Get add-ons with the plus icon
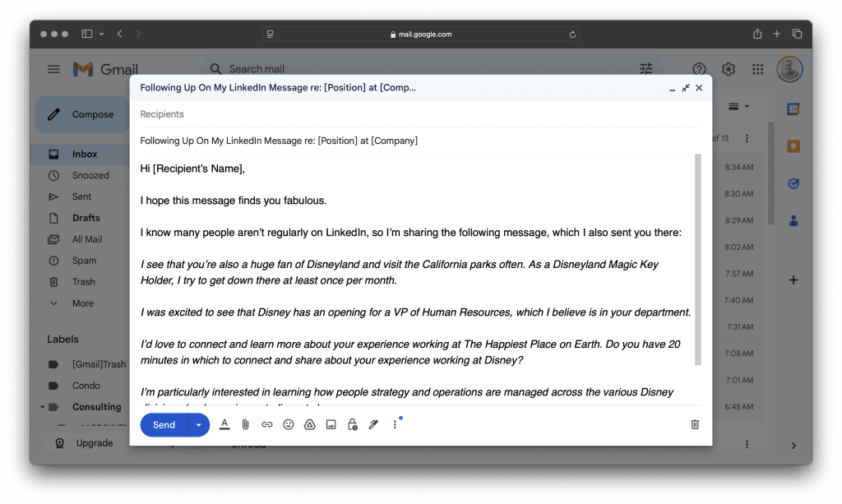This screenshot has width=842, height=504. pyautogui.click(x=793, y=280)
